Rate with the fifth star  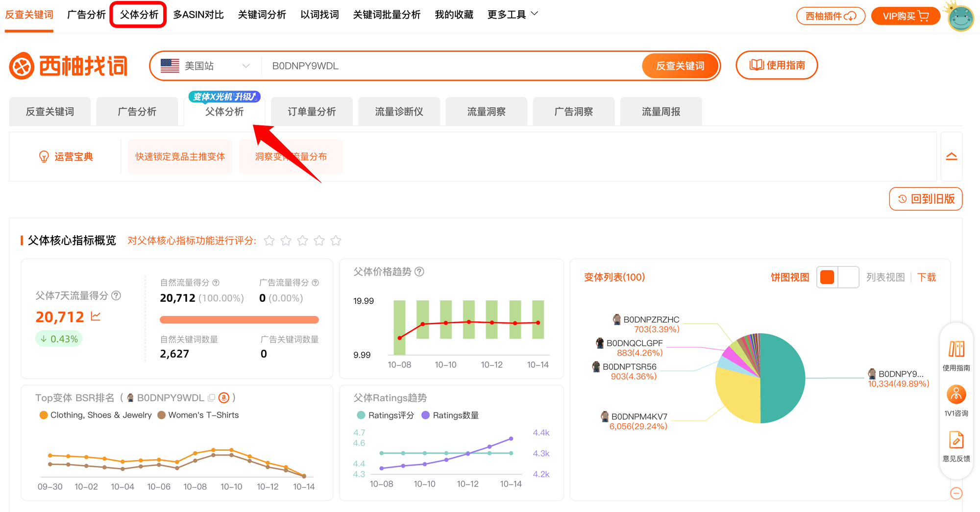(336, 241)
